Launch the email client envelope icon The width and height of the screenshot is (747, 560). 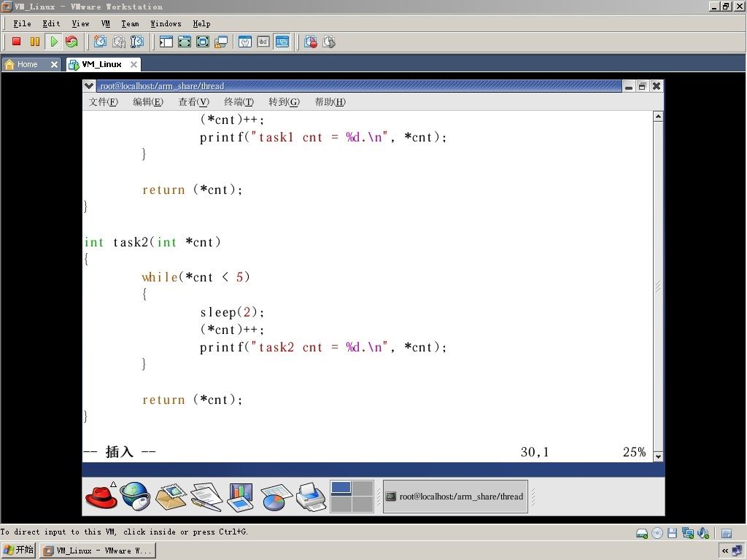coord(171,496)
